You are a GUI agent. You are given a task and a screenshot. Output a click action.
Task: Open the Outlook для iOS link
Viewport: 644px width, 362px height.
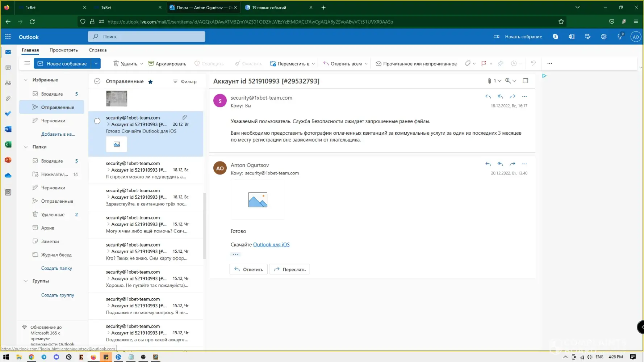click(x=271, y=245)
